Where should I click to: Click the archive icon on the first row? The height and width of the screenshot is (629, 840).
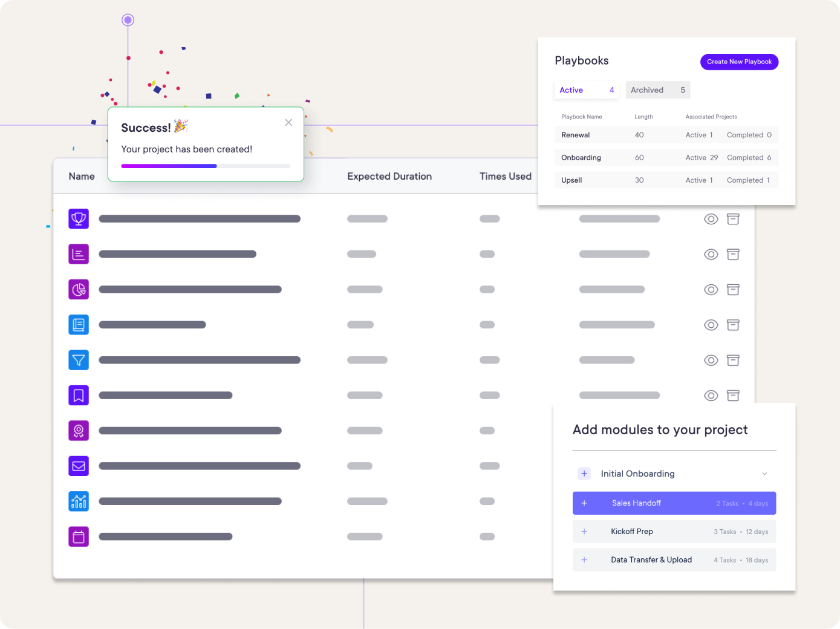[733, 218]
